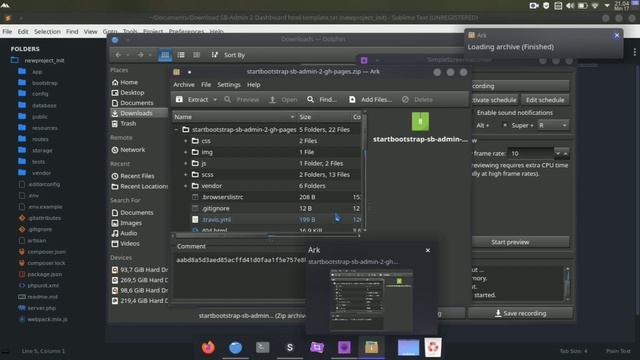
Task: Expand newproject_init folder in Sublime sidebar
Action: tap(15, 60)
